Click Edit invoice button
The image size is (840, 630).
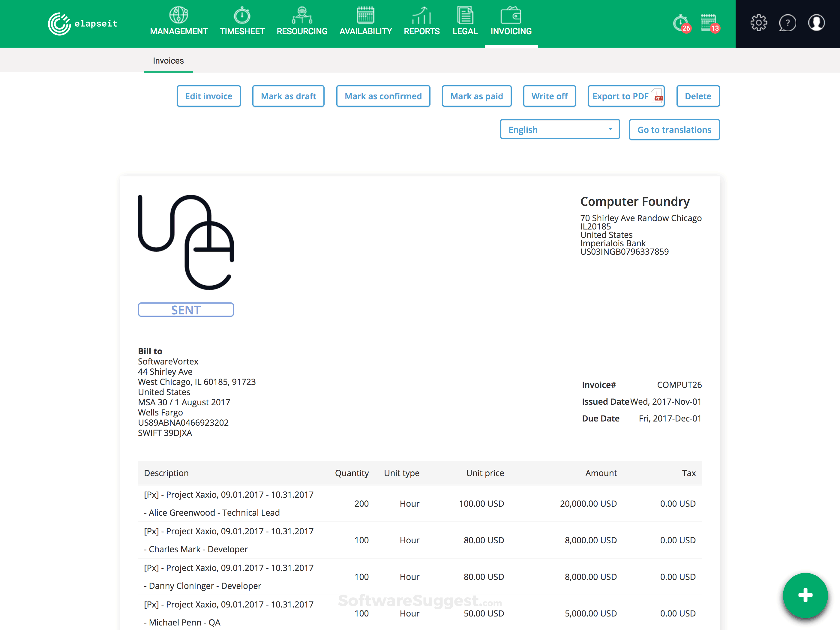tap(208, 96)
